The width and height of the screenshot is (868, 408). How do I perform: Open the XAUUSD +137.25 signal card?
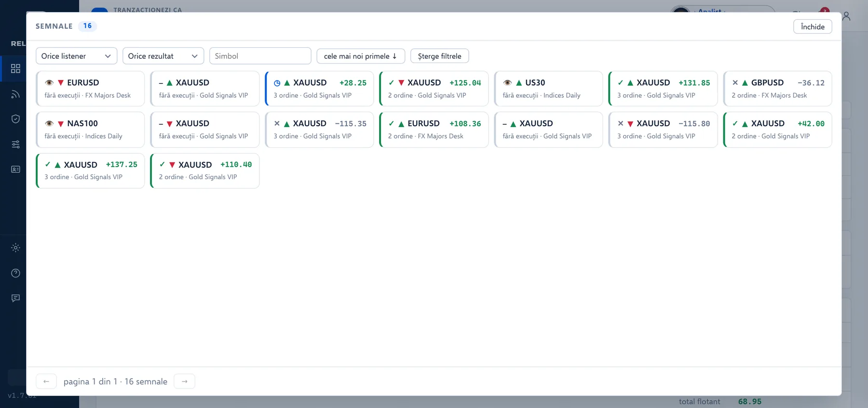point(90,171)
